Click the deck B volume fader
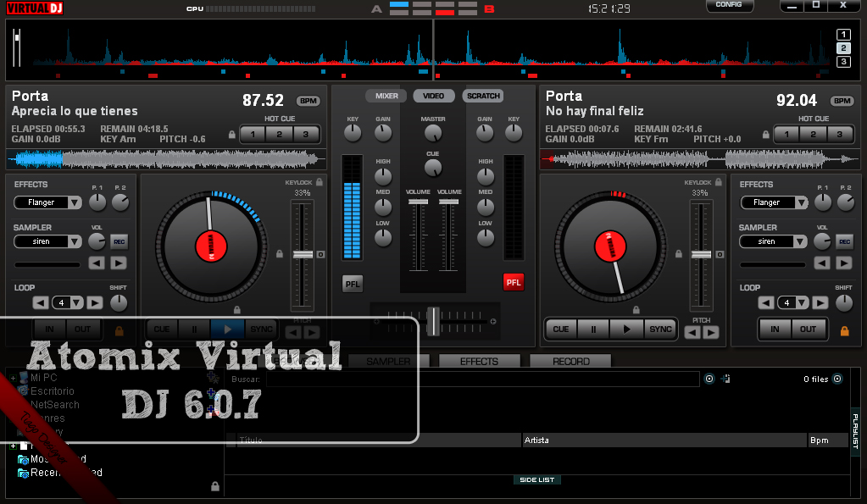867x504 pixels. click(448, 202)
